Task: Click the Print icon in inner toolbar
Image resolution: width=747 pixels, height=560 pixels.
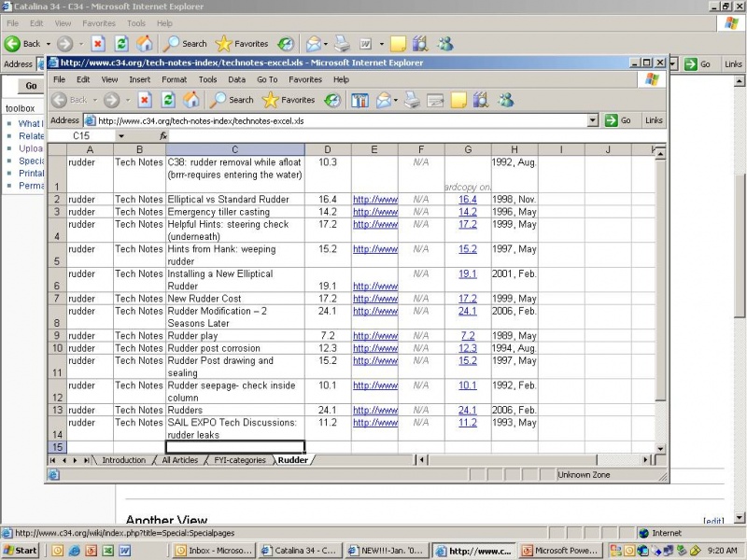Action: coord(412,100)
